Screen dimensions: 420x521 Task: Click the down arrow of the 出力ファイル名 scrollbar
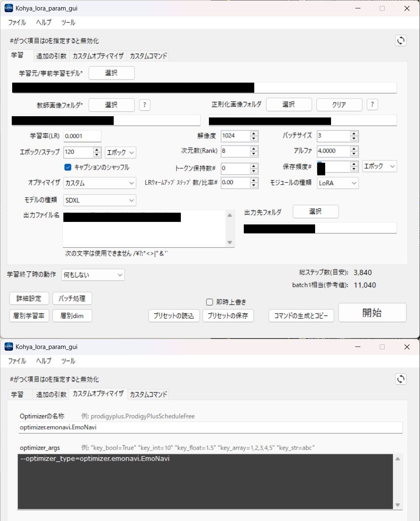(230, 242)
